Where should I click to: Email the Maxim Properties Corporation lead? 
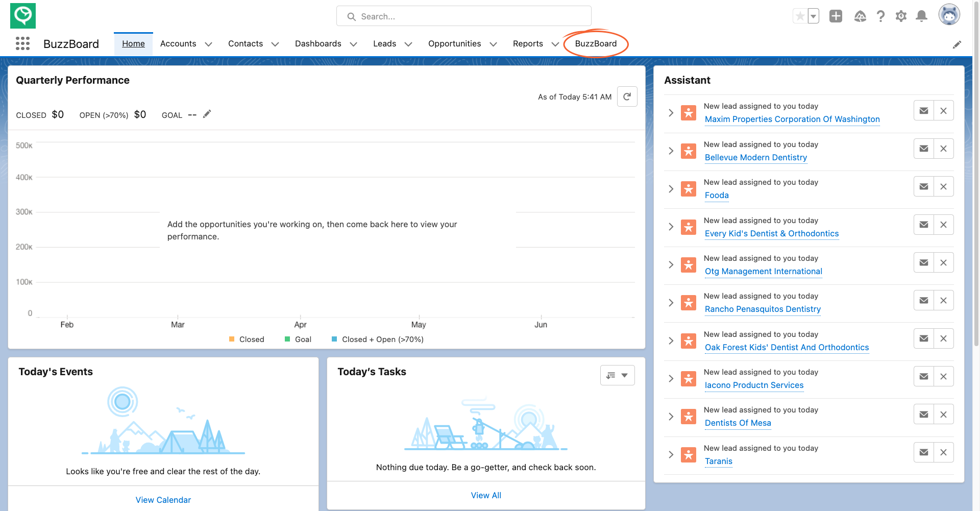(x=923, y=111)
